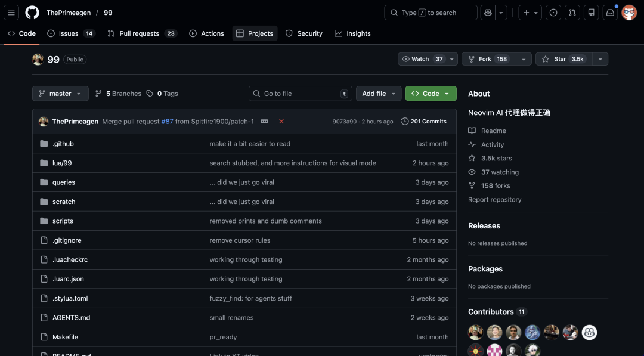The image size is (644, 356).
Task: Click the 'Go to file' search field
Action: tap(300, 94)
